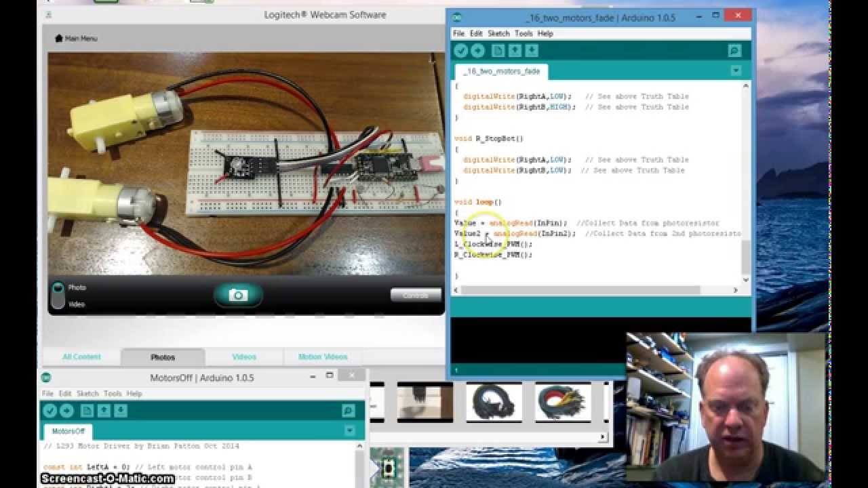868x488 pixels.
Task: Click Open sketch icon in _16_two_motors_fade window
Action: (515, 50)
